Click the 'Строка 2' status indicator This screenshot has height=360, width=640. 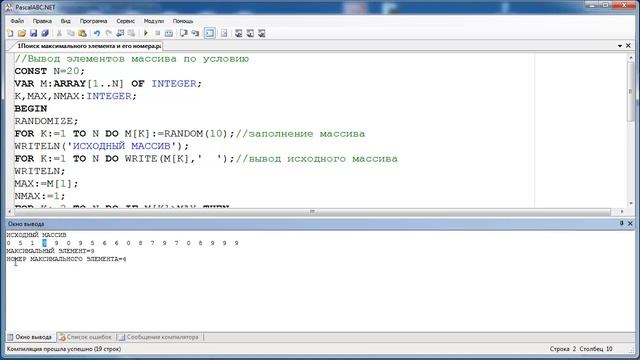pyautogui.click(x=562, y=349)
